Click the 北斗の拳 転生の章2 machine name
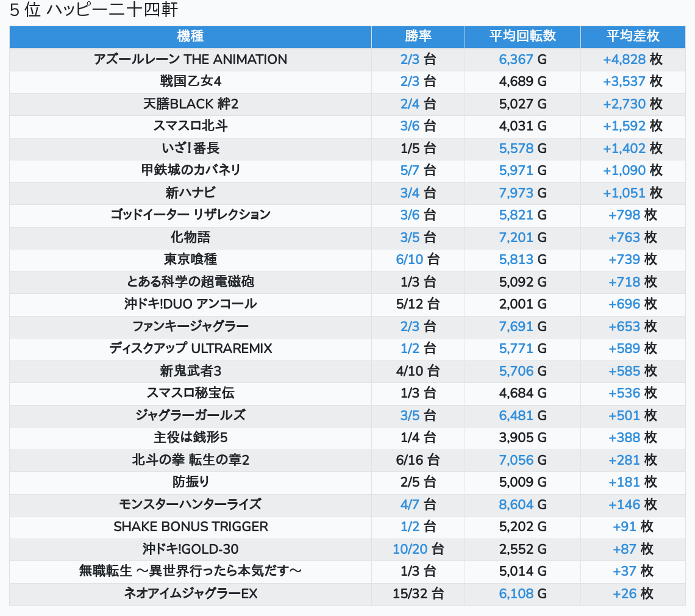The image size is (695, 616). (x=190, y=460)
